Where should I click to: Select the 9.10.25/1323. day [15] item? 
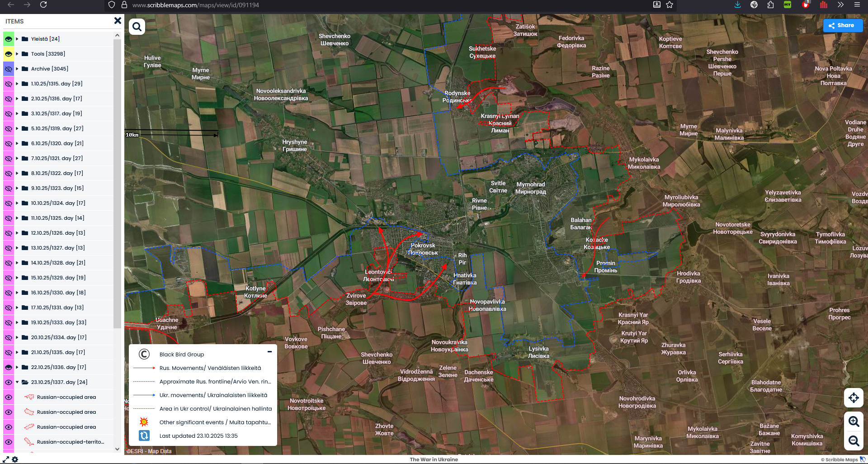click(x=57, y=188)
